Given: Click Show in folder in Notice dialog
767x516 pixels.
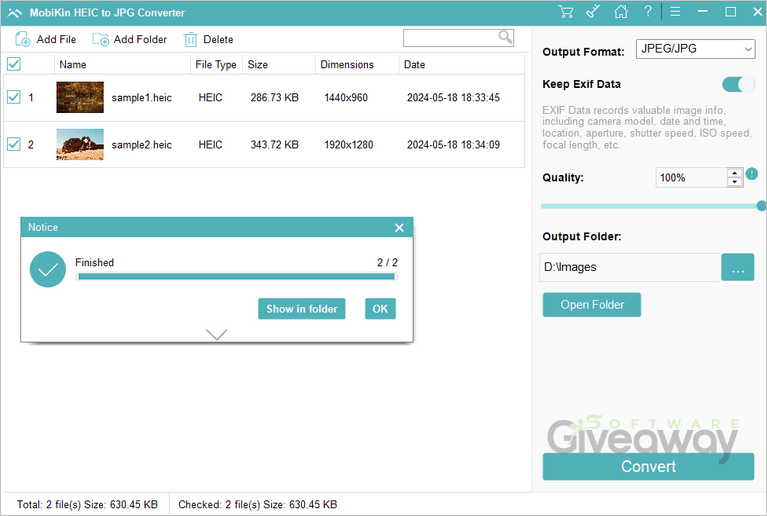Looking at the screenshot, I should coord(302,309).
